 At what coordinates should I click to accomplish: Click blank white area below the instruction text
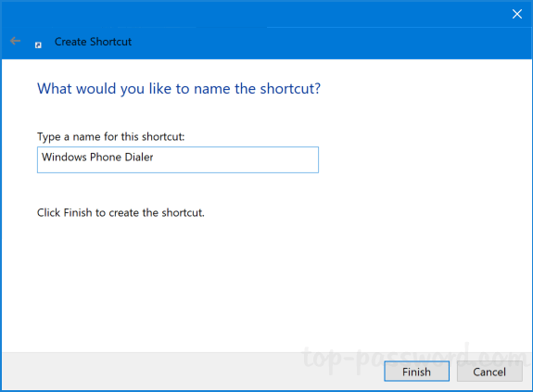coord(265,285)
